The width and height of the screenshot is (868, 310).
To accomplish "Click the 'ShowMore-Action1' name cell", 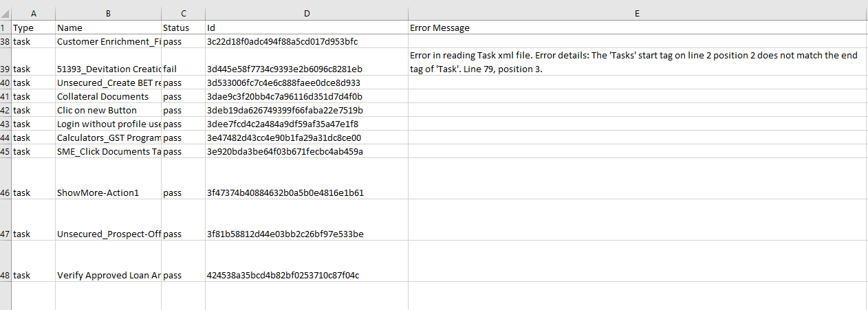I will click(x=108, y=192).
